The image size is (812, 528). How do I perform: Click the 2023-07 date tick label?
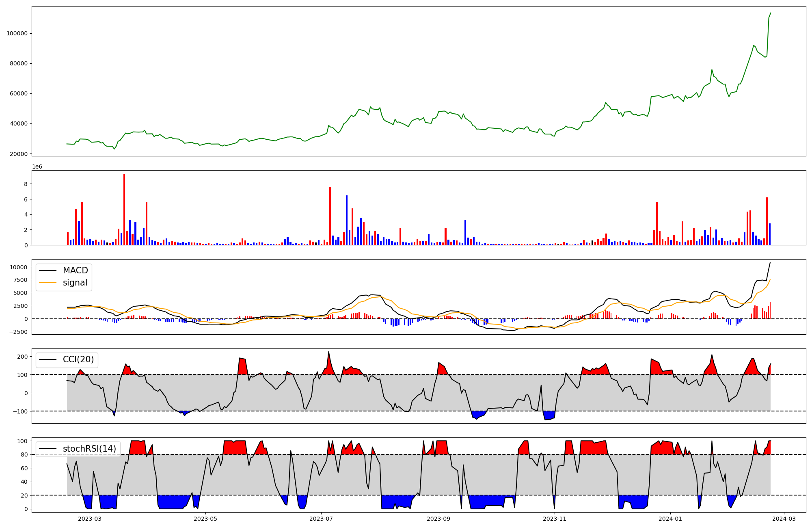pyautogui.click(x=321, y=519)
